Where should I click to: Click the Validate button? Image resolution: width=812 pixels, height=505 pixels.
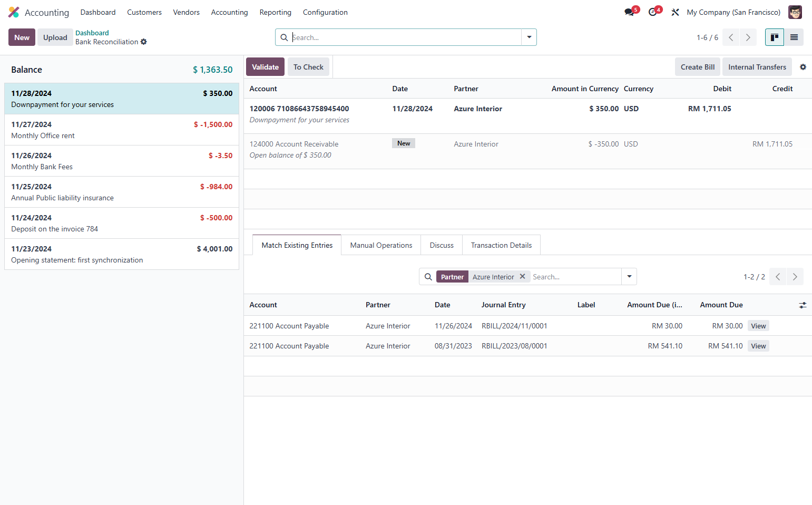pyautogui.click(x=265, y=67)
